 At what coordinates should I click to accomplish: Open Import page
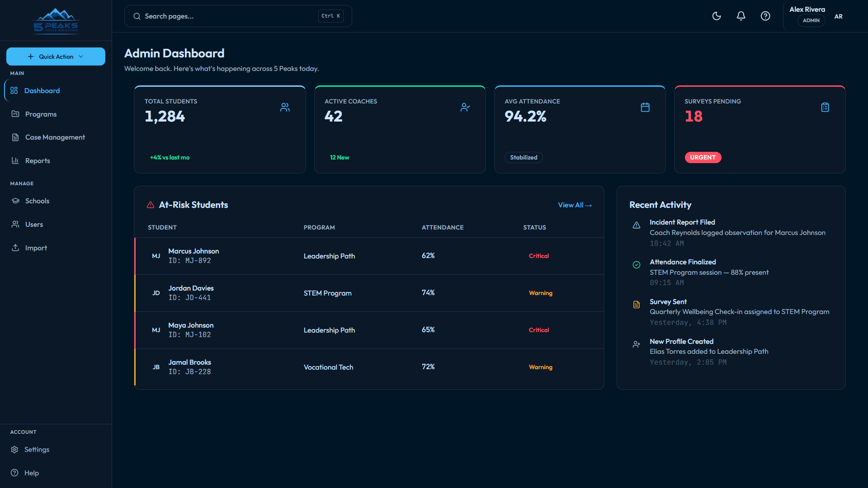click(56, 248)
